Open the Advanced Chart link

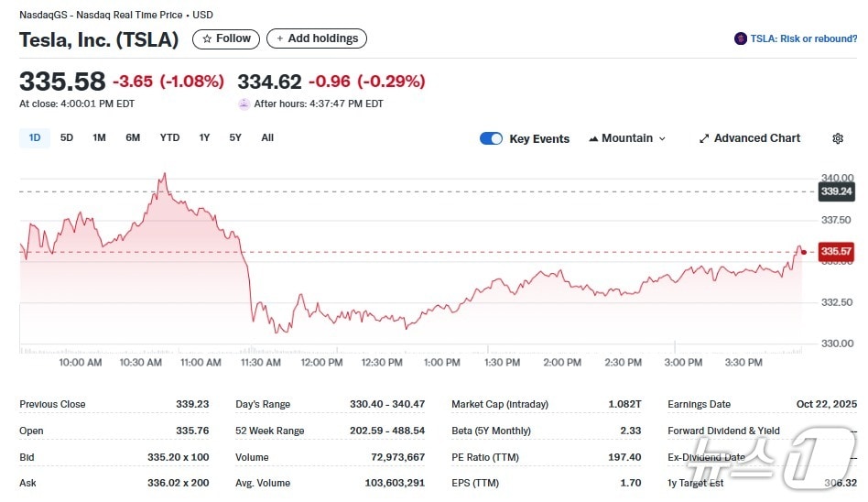756,138
